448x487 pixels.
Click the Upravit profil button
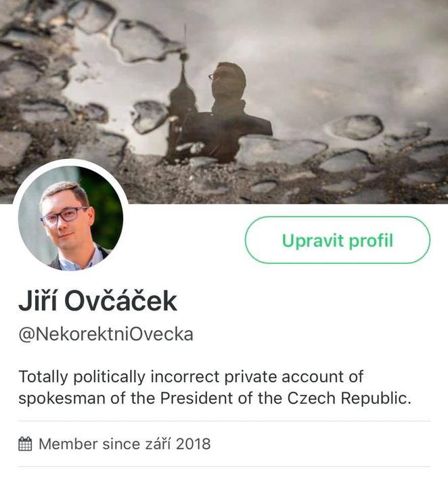click(338, 240)
